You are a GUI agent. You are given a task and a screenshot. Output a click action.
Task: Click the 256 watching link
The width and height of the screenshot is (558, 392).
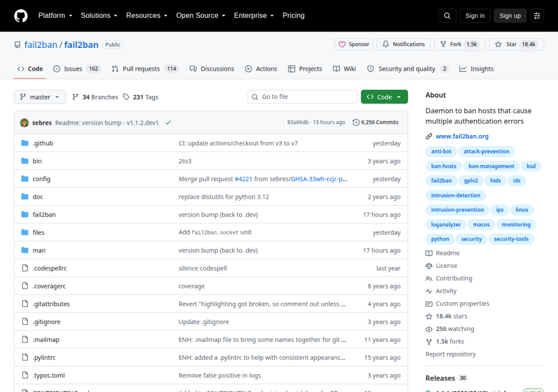pyautogui.click(x=450, y=329)
